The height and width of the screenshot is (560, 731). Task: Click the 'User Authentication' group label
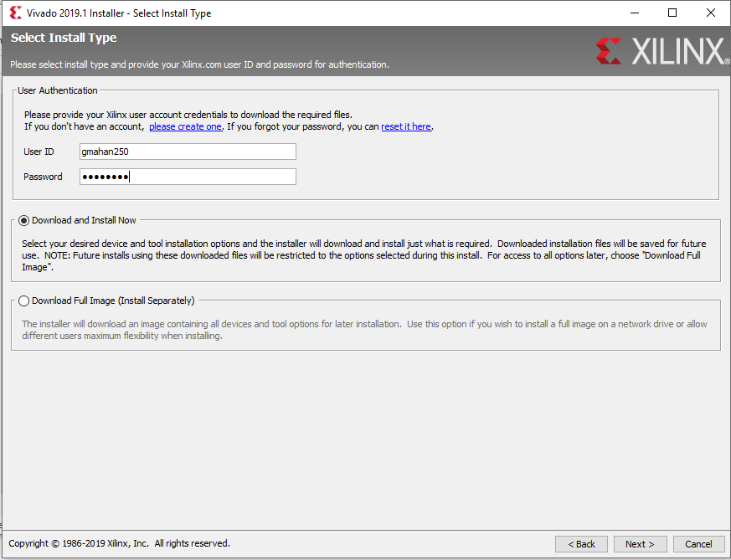coord(58,90)
